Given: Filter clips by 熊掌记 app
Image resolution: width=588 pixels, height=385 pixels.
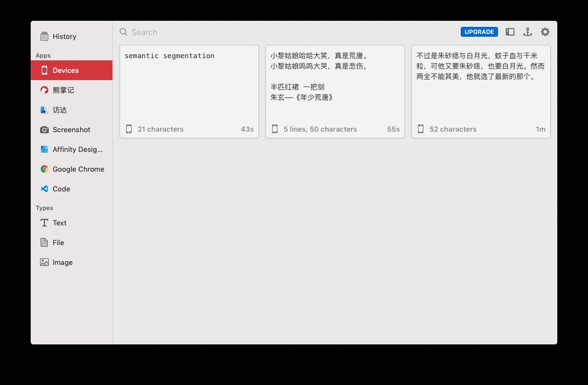Looking at the screenshot, I should [72, 90].
